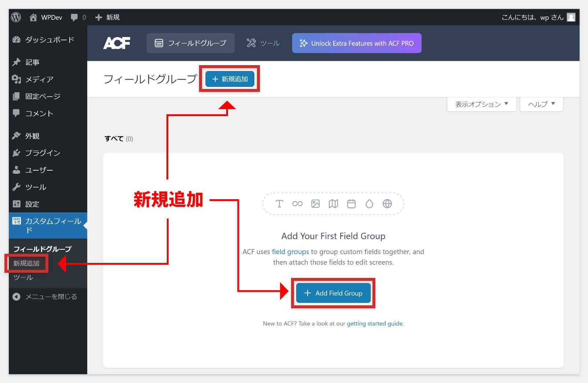
Task: Click the plus 新規 item in admin bar
Action: pos(107,17)
